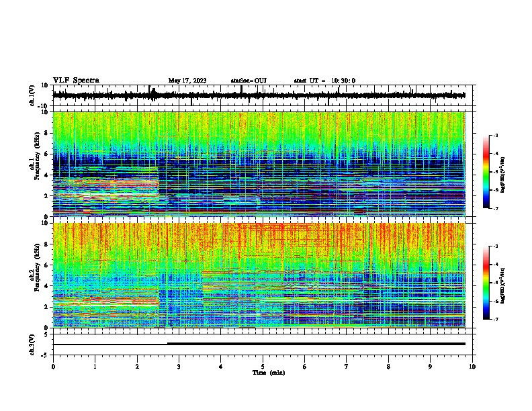This screenshot has height=411, width=532.
Task: Click the ch.2 spectrogram color scale bar
Action: [x=486, y=283]
